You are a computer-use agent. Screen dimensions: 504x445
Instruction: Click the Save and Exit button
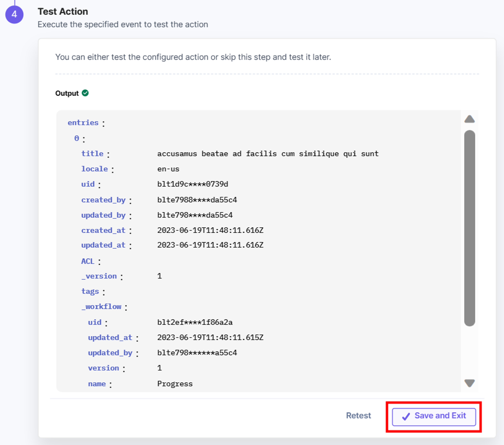(434, 417)
